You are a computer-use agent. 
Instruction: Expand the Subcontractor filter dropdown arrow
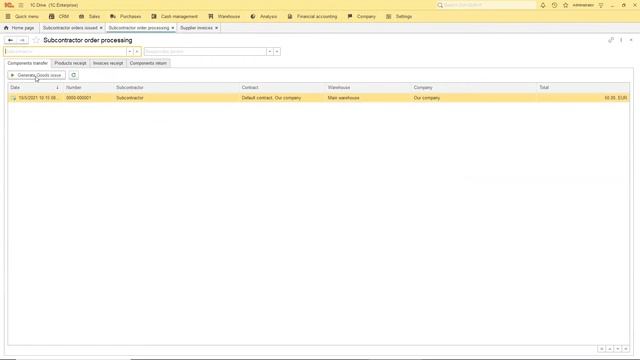coord(130,52)
